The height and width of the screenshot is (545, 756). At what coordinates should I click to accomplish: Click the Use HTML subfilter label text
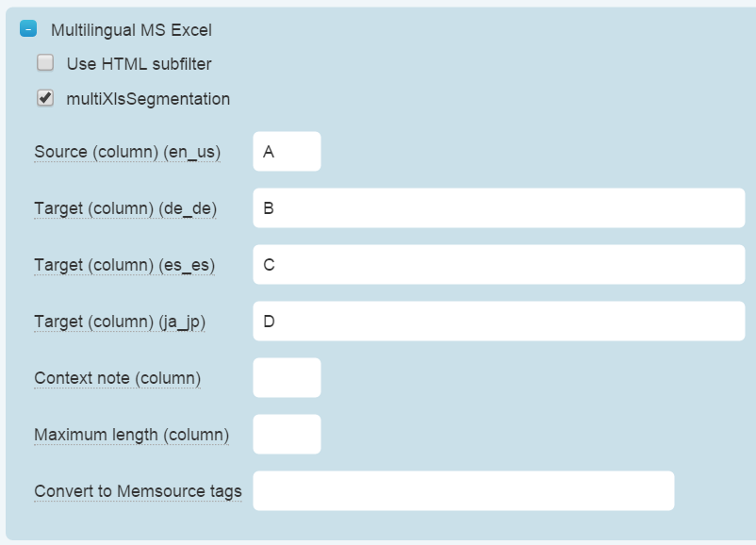point(139,64)
